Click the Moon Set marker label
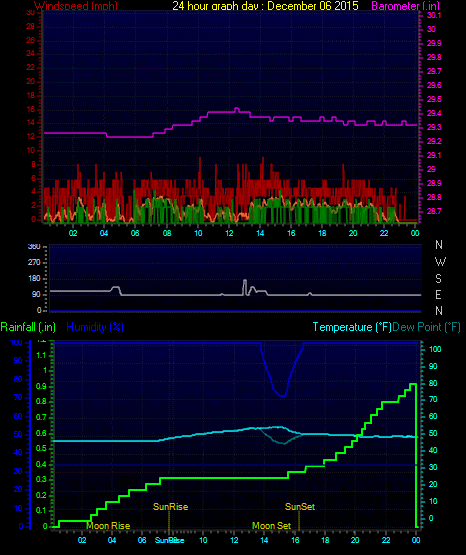 click(271, 526)
